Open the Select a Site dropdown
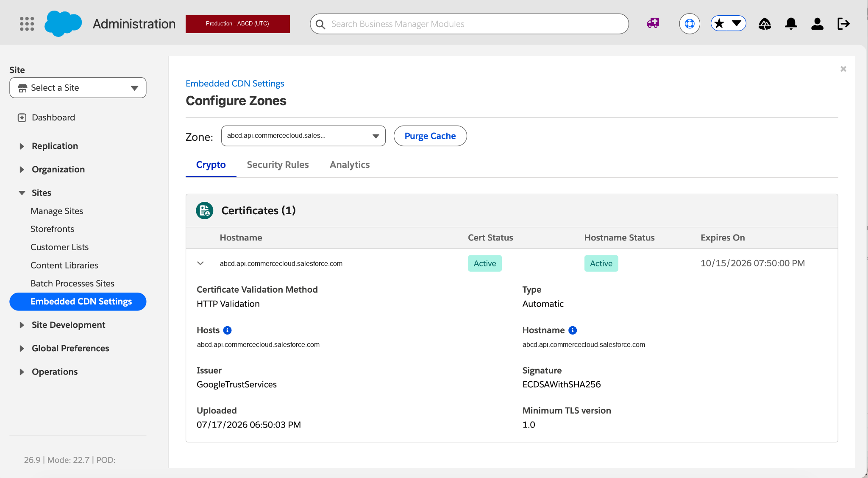Screen dimensions: 868x478 [x=78, y=88]
